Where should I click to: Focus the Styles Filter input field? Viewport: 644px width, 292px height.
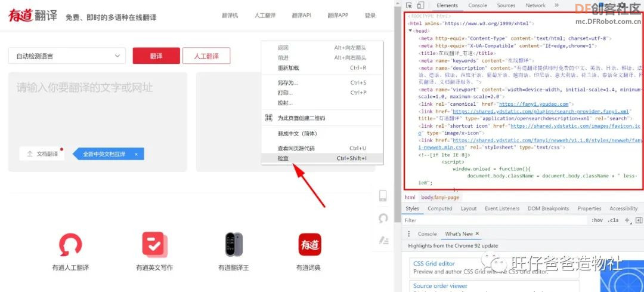495,220
